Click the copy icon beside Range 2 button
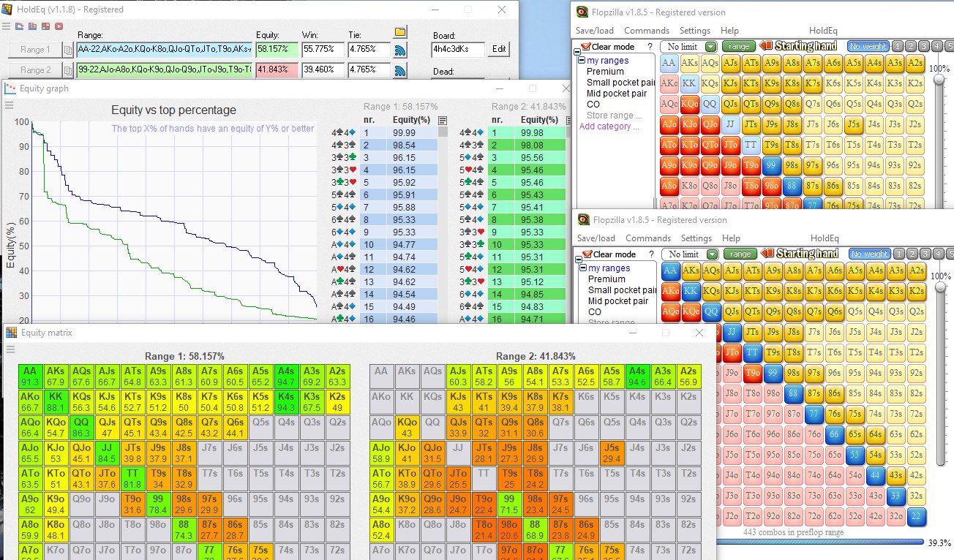The width and height of the screenshot is (954, 560). tap(67, 71)
